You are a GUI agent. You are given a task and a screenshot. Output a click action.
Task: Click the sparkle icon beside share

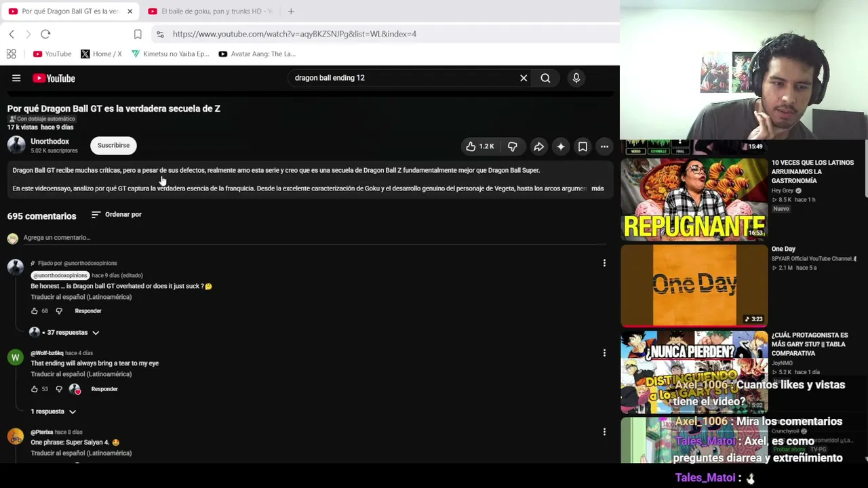tap(561, 146)
